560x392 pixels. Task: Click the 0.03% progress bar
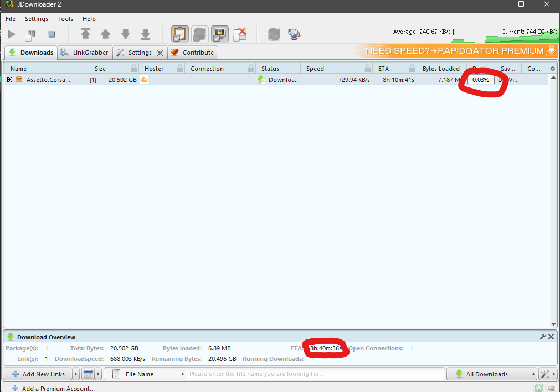point(481,80)
